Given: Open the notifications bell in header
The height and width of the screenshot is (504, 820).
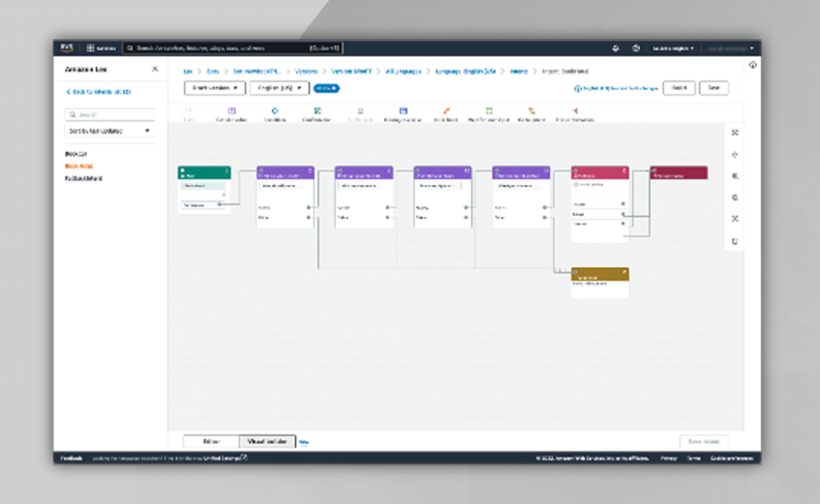Looking at the screenshot, I should click(x=615, y=48).
